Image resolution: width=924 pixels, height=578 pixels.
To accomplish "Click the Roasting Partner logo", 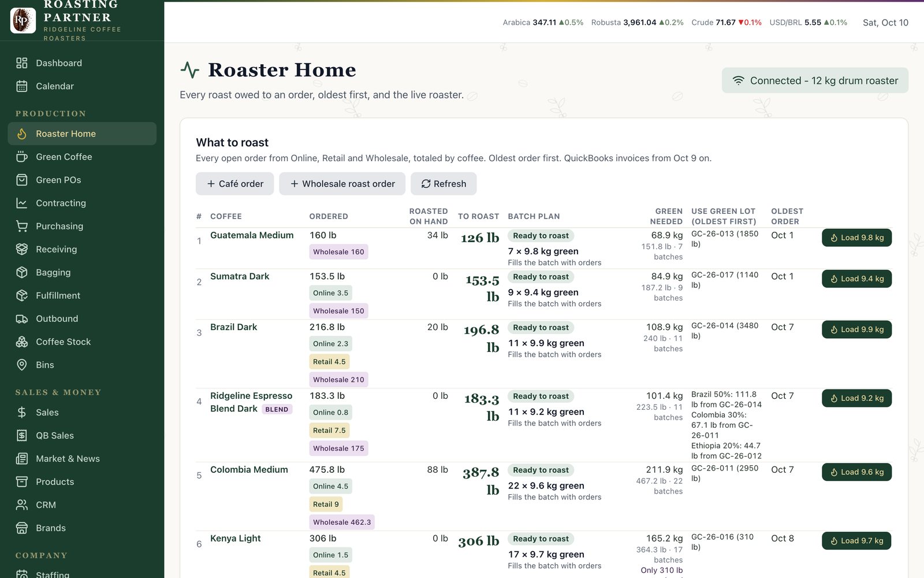I will tap(23, 20).
